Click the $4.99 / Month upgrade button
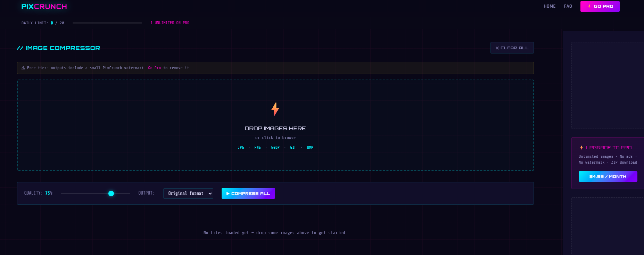This screenshot has width=644, height=255. click(x=608, y=176)
